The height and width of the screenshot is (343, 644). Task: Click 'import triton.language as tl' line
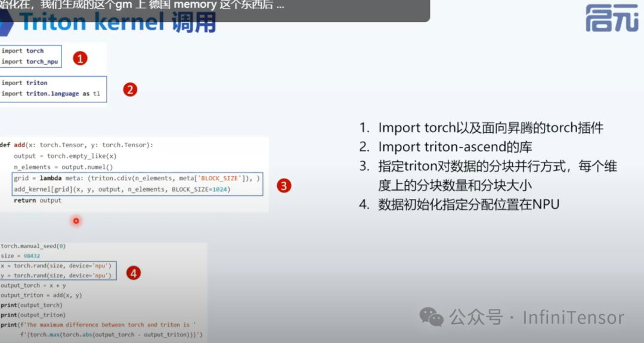point(51,93)
